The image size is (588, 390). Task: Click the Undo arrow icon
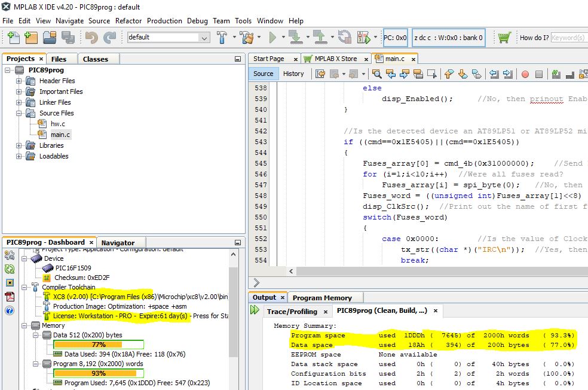point(91,38)
